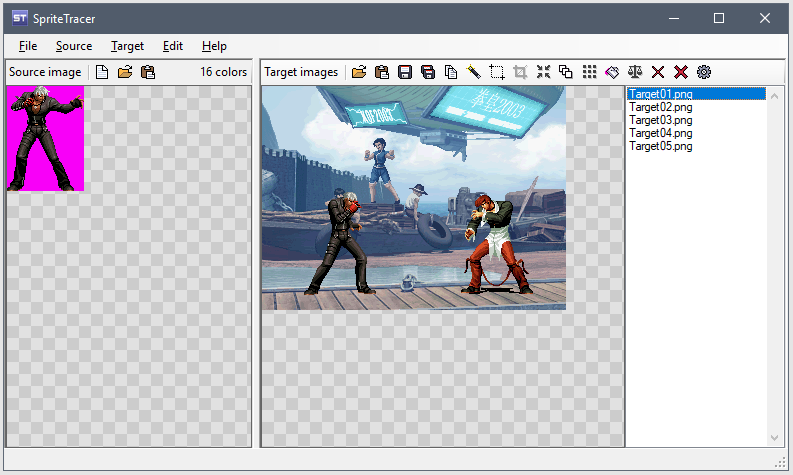Save all target images with red floppy icon

click(x=428, y=72)
